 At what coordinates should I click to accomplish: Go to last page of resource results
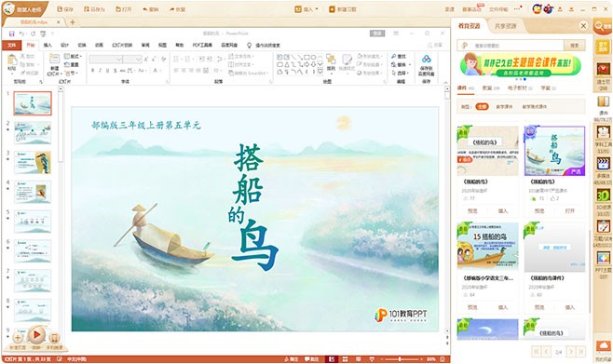(x=581, y=352)
